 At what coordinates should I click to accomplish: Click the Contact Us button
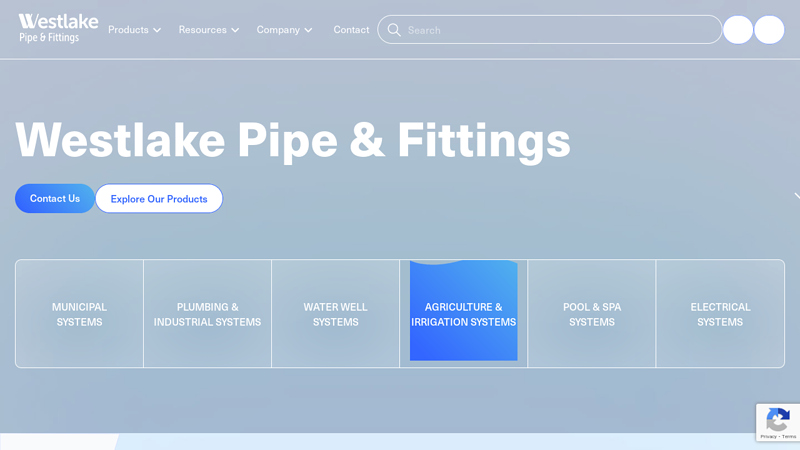point(55,198)
